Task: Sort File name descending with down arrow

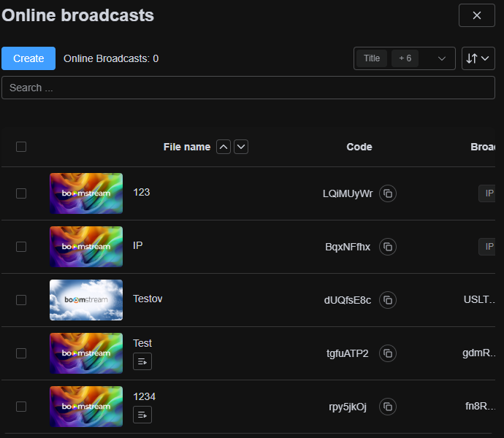Action: 241,147
